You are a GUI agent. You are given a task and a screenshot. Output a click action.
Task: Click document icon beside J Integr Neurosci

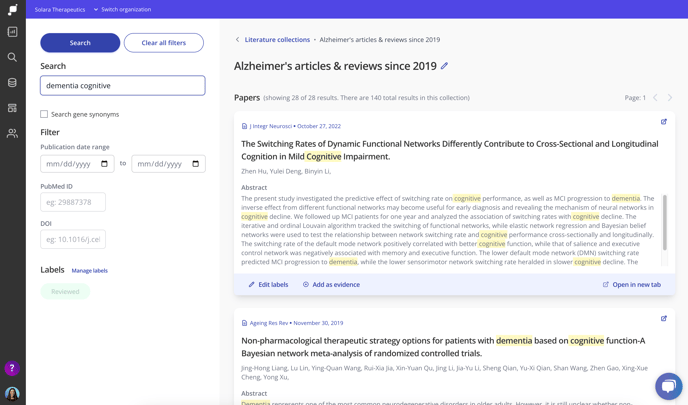pos(244,126)
